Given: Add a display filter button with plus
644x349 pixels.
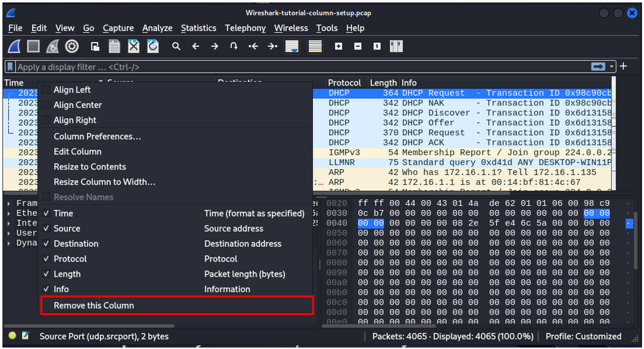Looking at the screenshot, I should coord(624,66).
